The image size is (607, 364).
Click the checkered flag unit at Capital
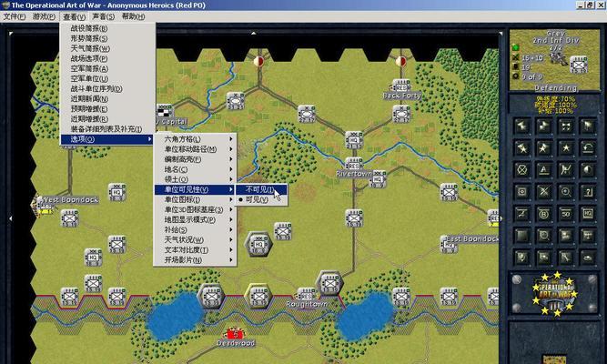pos(165,111)
